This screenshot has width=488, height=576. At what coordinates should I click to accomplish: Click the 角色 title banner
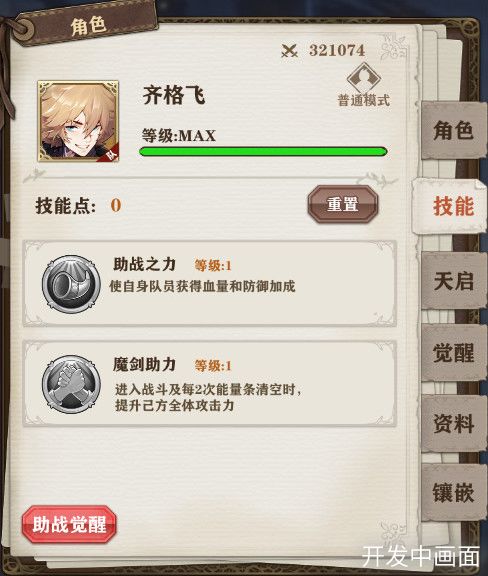[x=88, y=25]
